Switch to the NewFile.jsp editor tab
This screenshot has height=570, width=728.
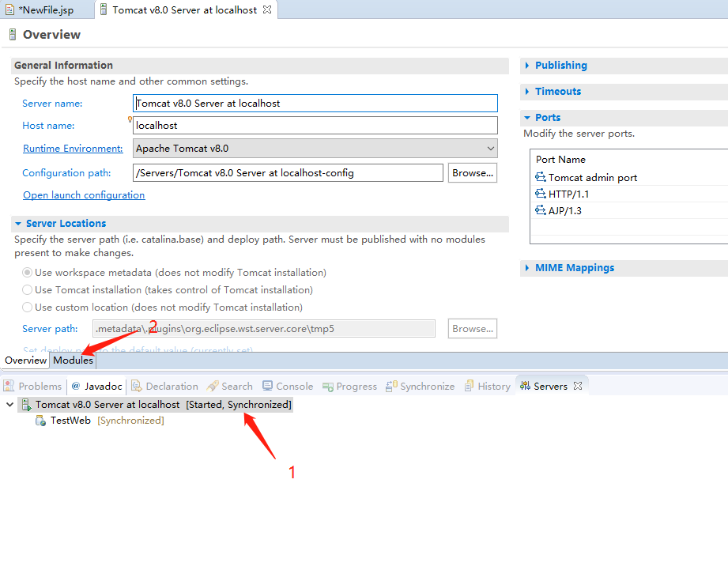pyautogui.click(x=47, y=10)
